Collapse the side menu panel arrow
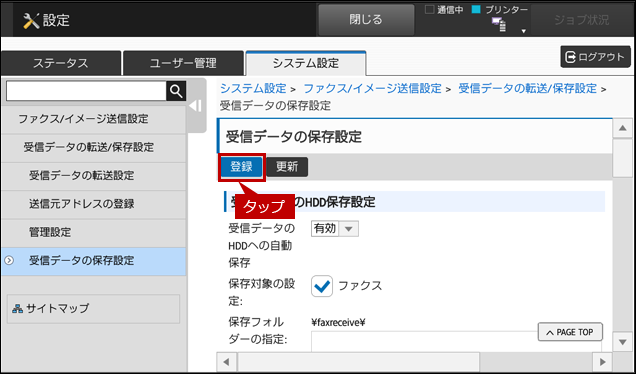This screenshot has height=374, width=636. [196, 106]
